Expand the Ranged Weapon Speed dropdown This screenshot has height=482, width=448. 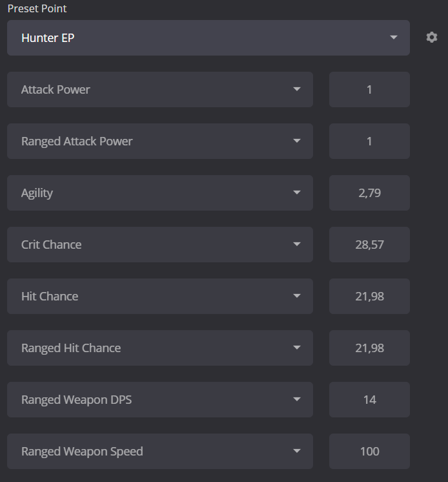point(159,451)
